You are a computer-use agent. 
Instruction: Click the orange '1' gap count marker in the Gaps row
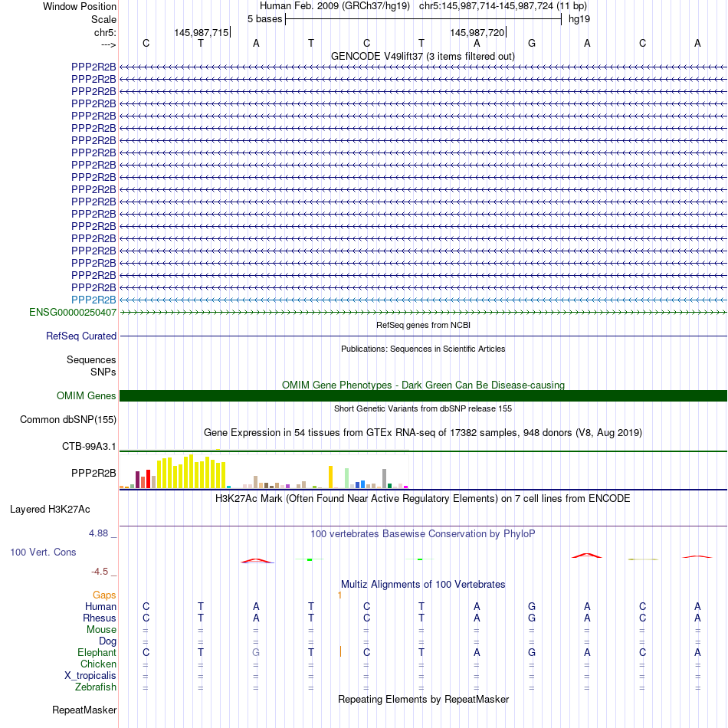coord(339,595)
